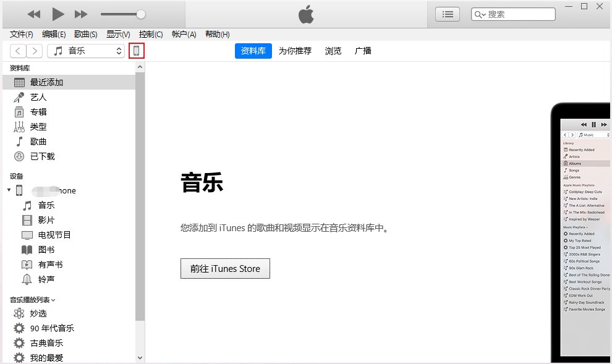Click the 我的最爱 gear icon
The image size is (612, 364).
click(19, 358)
